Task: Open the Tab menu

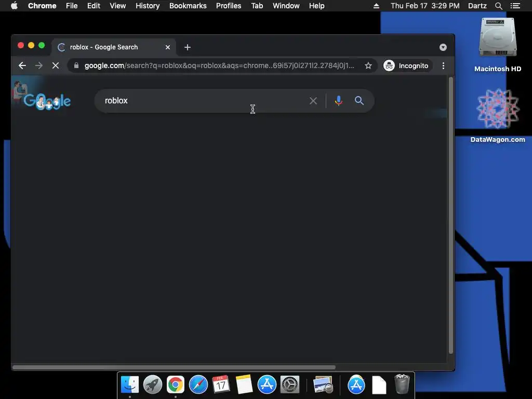Action: (257, 6)
